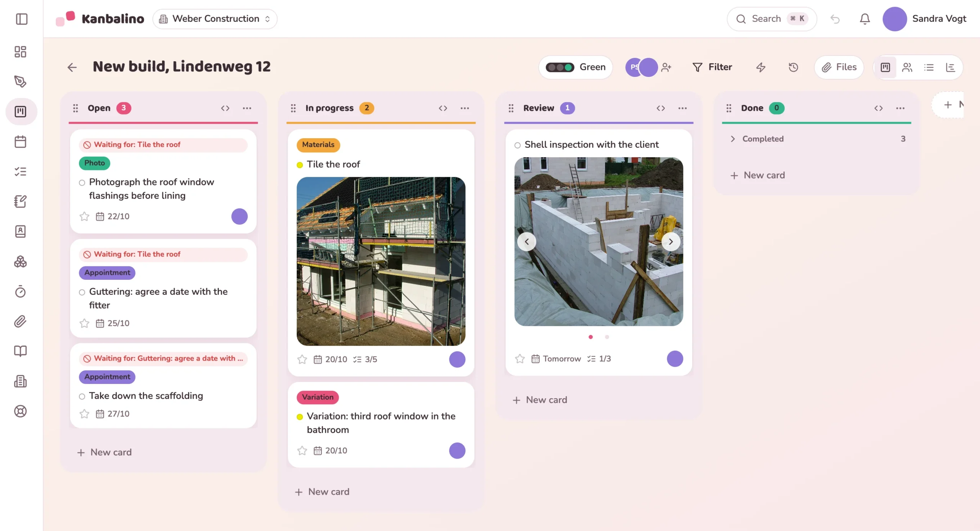Mark Shell inspection with the client complete
980x531 pixels.
click(518, 145)
